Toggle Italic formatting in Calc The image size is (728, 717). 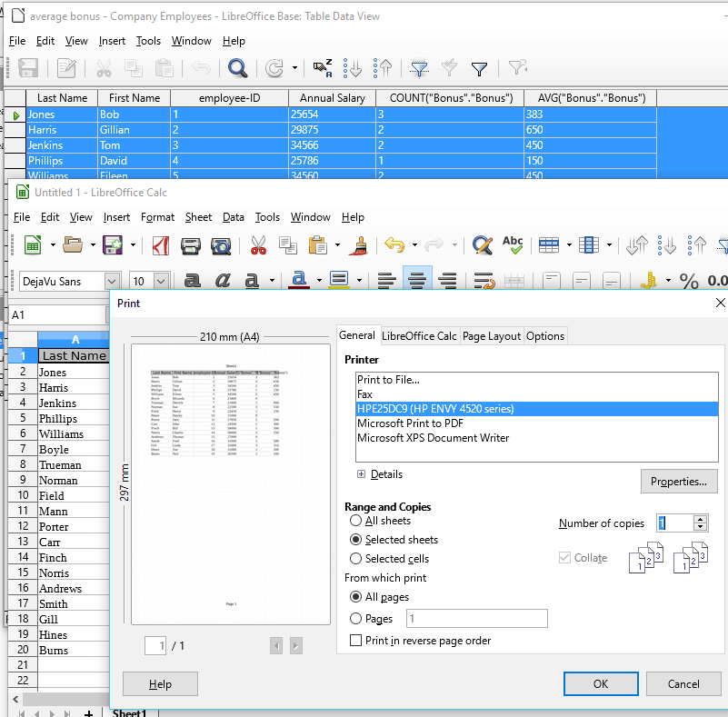pyautogui.click(x=223, y=280)
